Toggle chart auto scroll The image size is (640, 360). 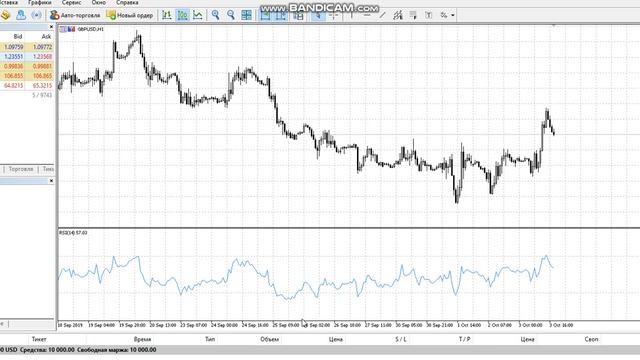point(265,16)
